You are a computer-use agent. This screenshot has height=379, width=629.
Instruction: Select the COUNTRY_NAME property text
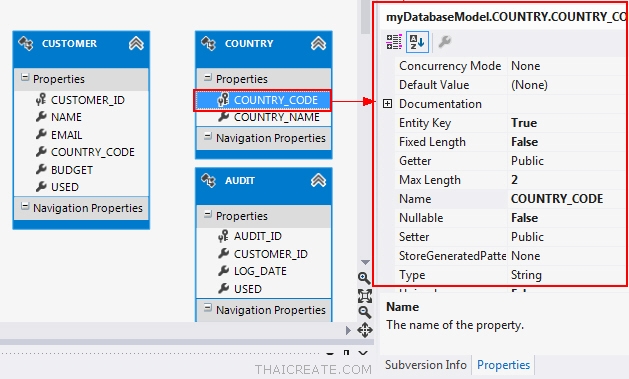[277, 117]
